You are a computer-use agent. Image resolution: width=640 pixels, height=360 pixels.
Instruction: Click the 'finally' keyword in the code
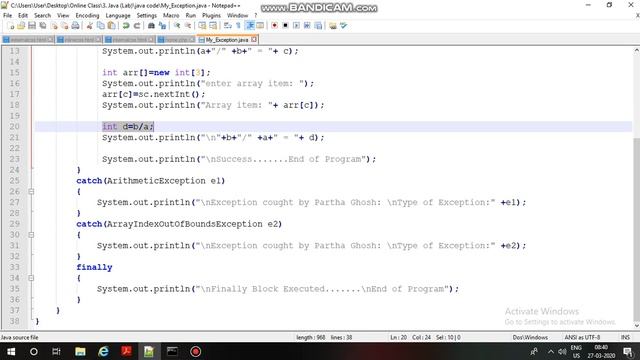pos(94,267)
